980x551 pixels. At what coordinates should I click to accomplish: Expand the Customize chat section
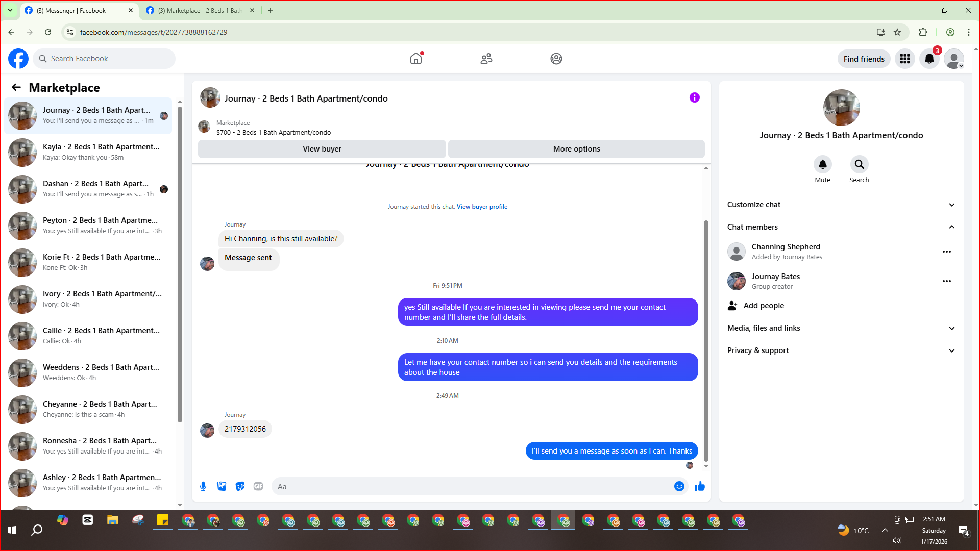[x=951, y=205]
